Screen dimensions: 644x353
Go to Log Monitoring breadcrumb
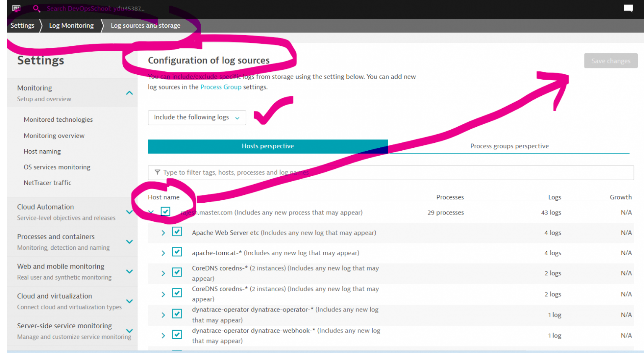point(71,26)
